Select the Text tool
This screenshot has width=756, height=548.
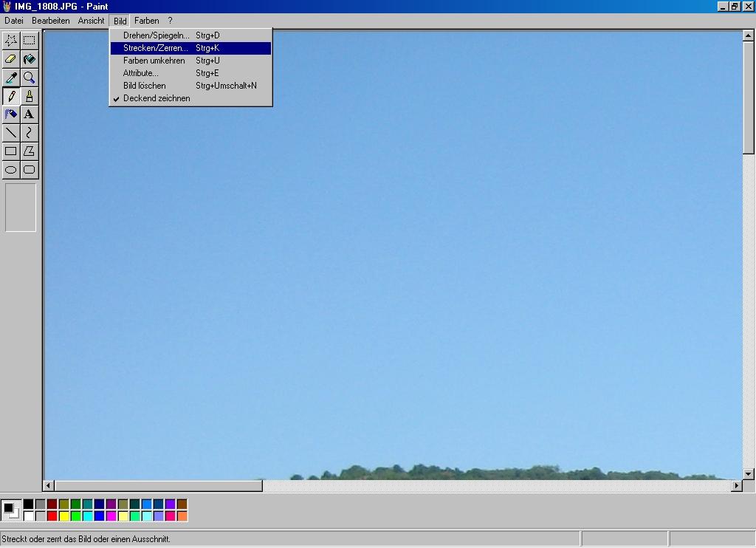click(29, 114)
